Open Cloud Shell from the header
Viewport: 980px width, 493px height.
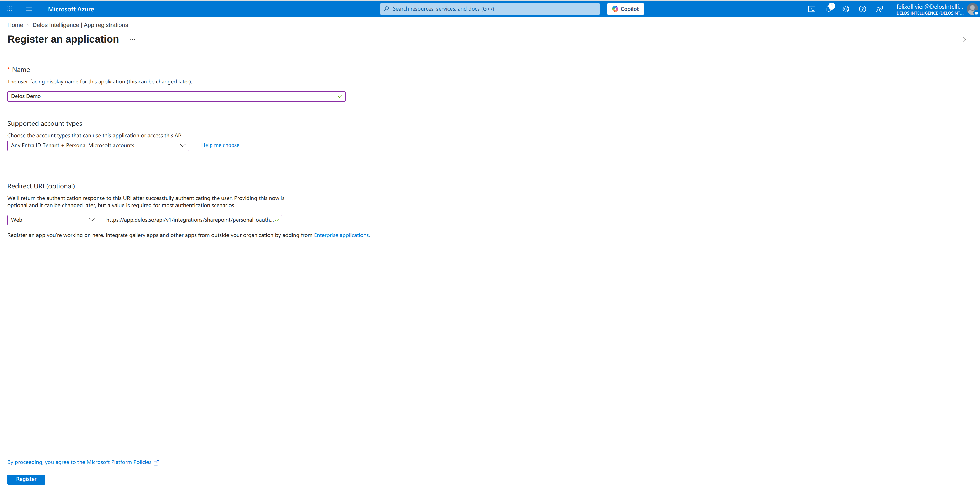811,9
